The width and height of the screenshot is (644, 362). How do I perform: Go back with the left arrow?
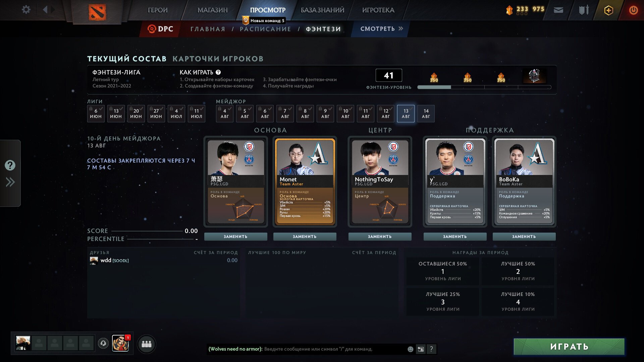[45, 10]
